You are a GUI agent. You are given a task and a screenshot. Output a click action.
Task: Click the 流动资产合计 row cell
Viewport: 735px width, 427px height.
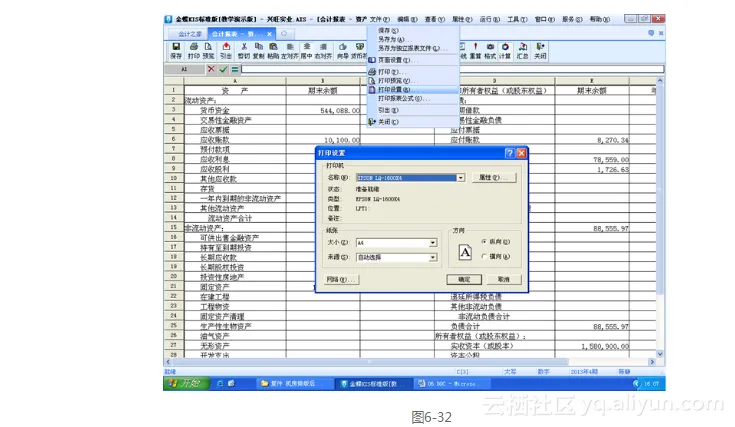(x=235, y=218)
